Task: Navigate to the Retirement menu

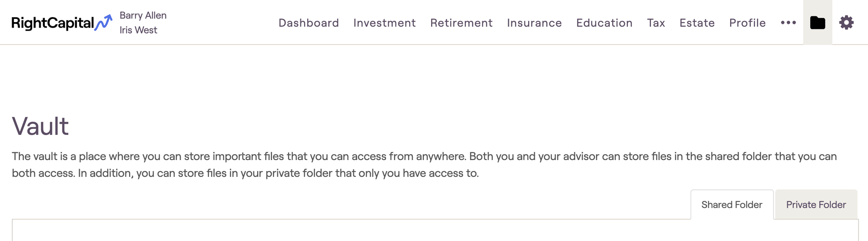Action: coord(461,23)
